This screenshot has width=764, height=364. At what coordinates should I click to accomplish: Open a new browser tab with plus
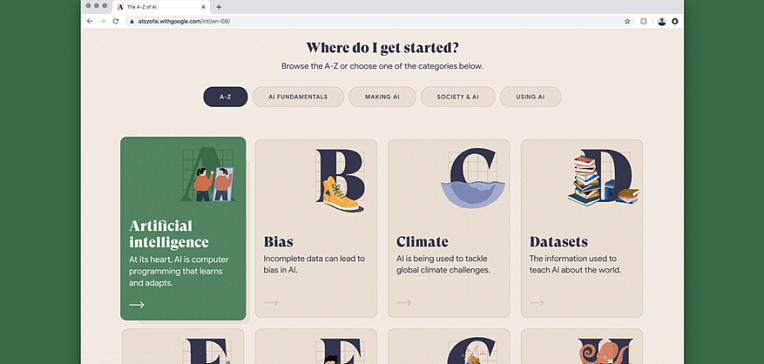[219, 7]
